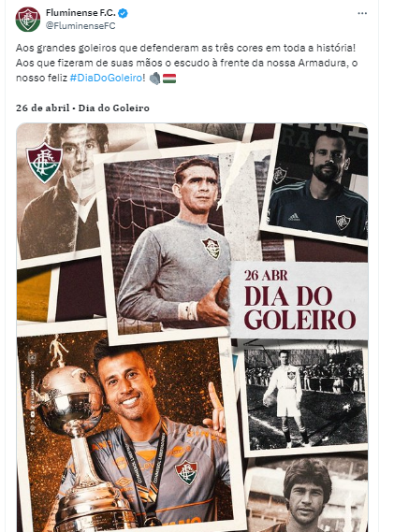Open the Fluminense F.C. display name link
Screen dimensions: 394x532
(x=80, y=13)
